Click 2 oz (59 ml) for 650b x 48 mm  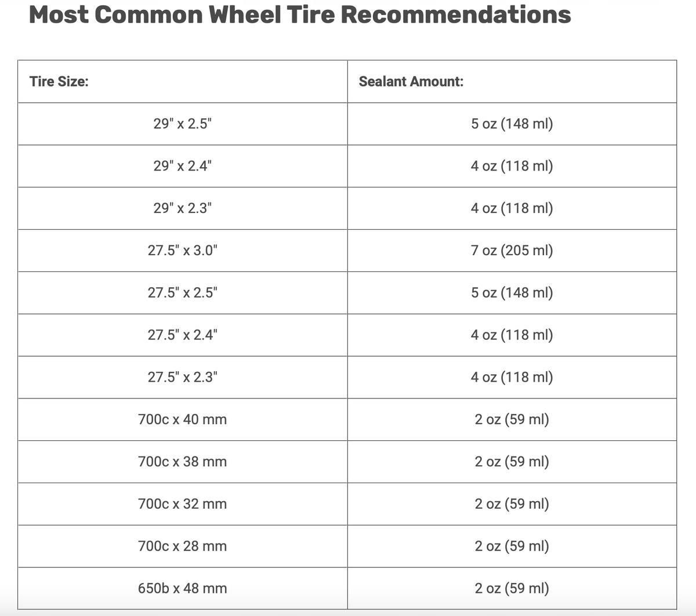(x=512, y=589)
